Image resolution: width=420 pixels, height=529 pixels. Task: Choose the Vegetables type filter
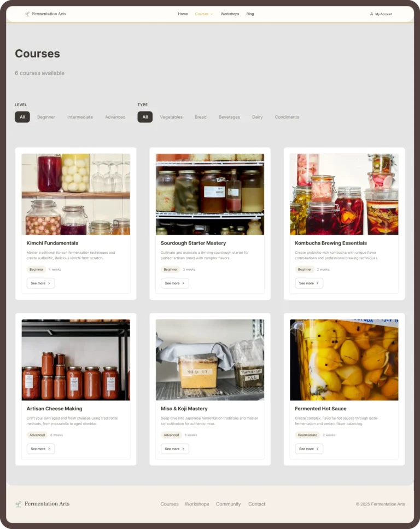(171, 117)
